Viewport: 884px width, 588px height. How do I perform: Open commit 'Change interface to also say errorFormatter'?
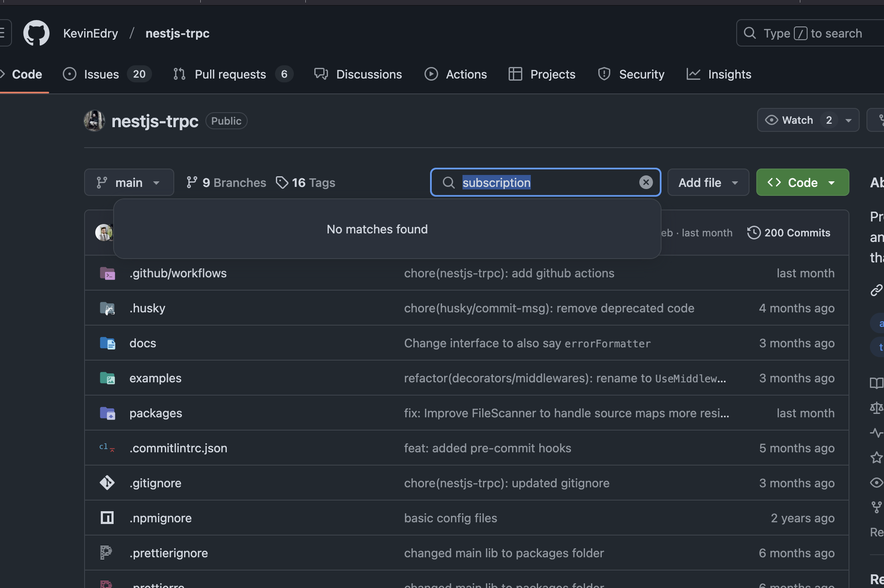pos(527,343)
